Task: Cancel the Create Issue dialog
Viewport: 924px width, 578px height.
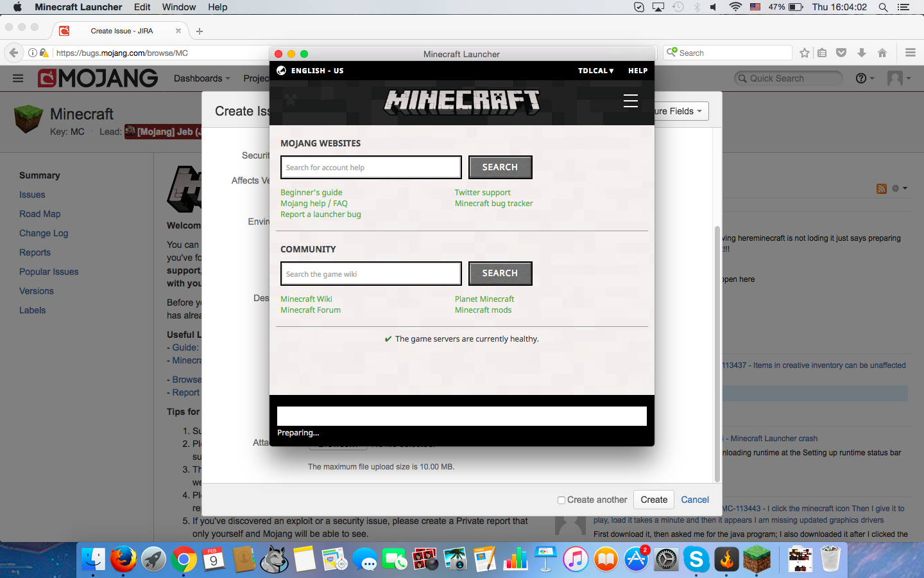Action: 695,500
